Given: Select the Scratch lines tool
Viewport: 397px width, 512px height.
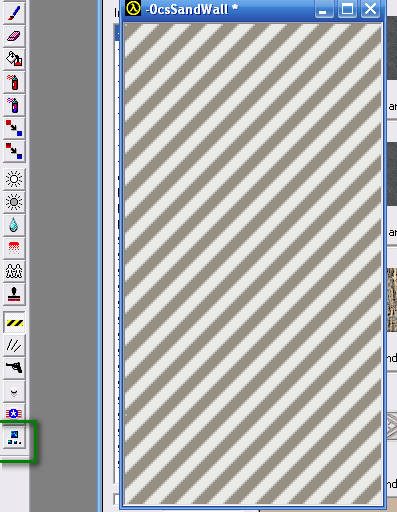Looking at the screenshot, I should [14, 345].
